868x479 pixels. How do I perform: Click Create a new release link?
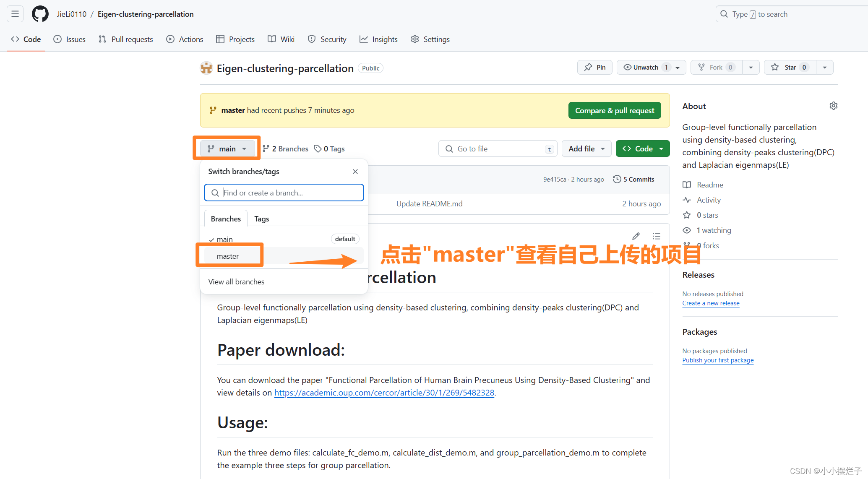[x=711, y=303]
